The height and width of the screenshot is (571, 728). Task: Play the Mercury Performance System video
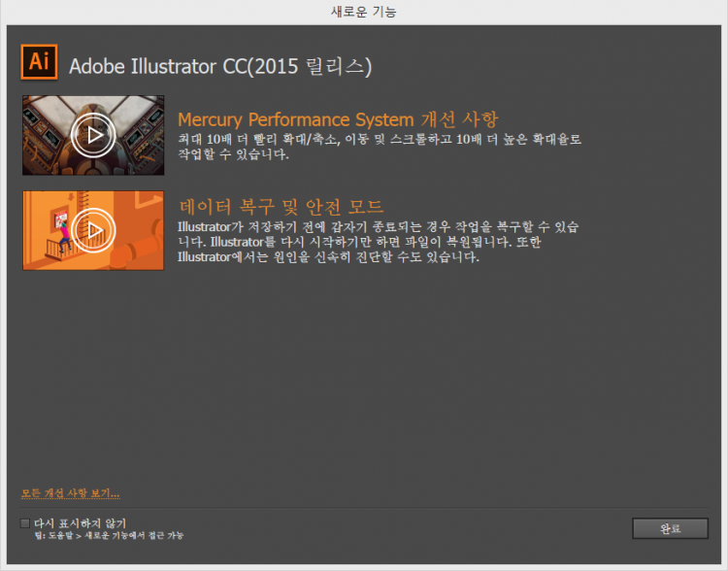click(x=93, y=134)
